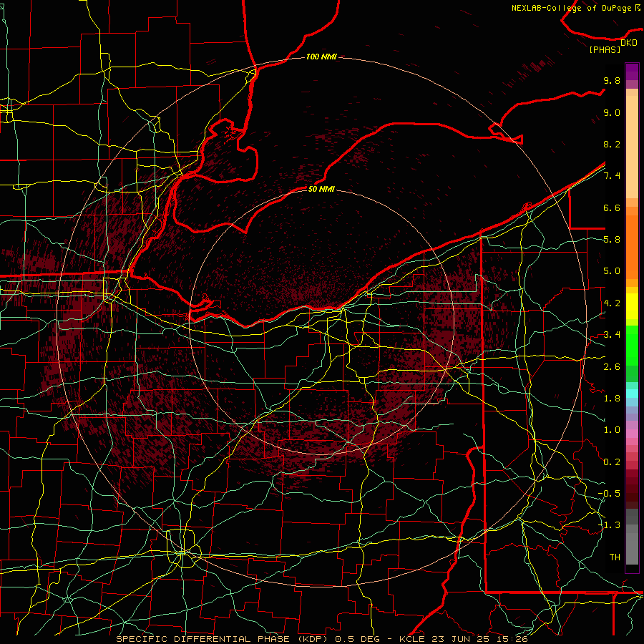Click the -0.5 scale value
The height and width of the screenshot is (644, 644).
[x=609, y=493]
